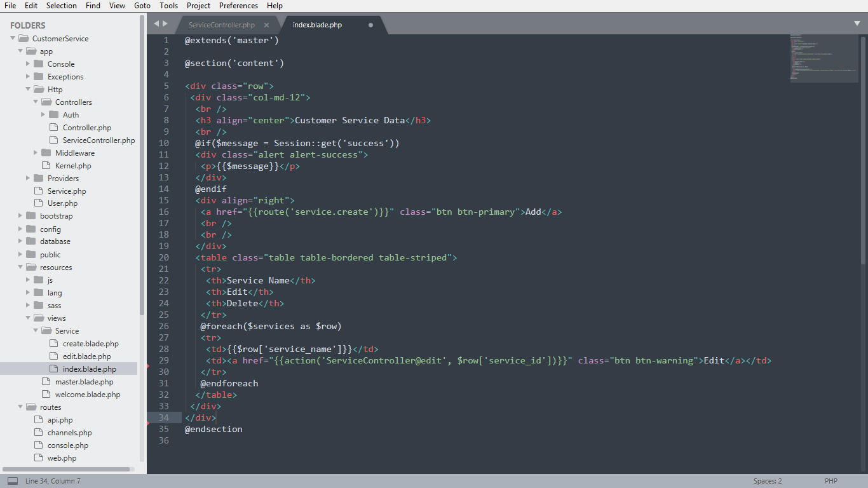Collapse the Controllers folder
This screenshot has width=868, height=488.
[x=36, y=102]
